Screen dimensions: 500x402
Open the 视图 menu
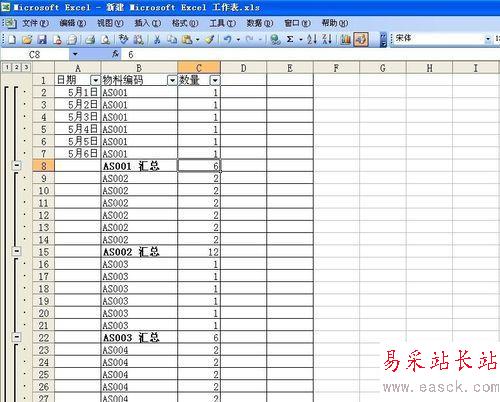tap(110, 23)
